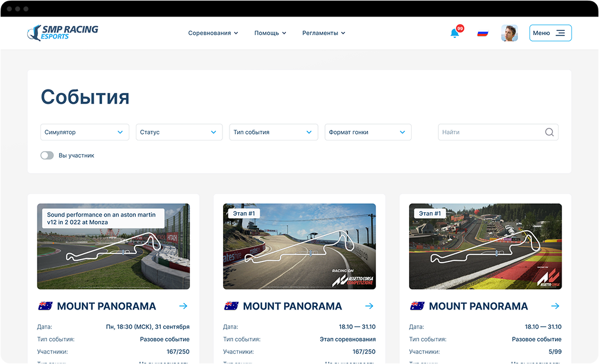Open the Статус filter dropdown
This screenshot has width=599, height=364.
(x=179, y=132)
